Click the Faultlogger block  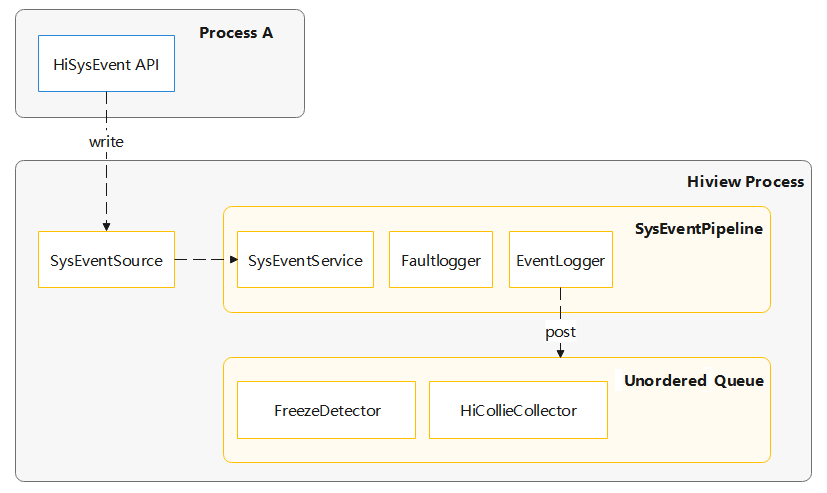click(441, 259)
